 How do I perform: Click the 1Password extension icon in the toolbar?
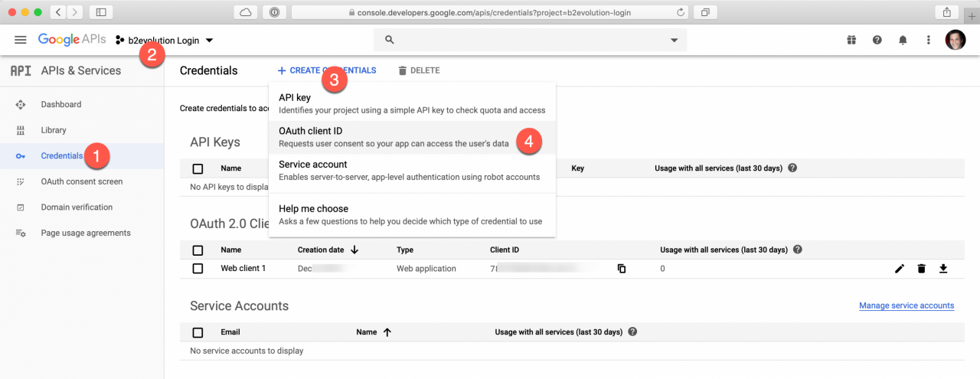pyautogui.click(x=273, y=12)
